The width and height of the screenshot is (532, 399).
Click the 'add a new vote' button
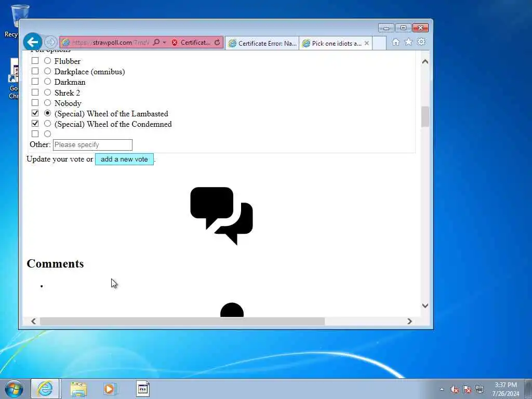coord(124,159)
